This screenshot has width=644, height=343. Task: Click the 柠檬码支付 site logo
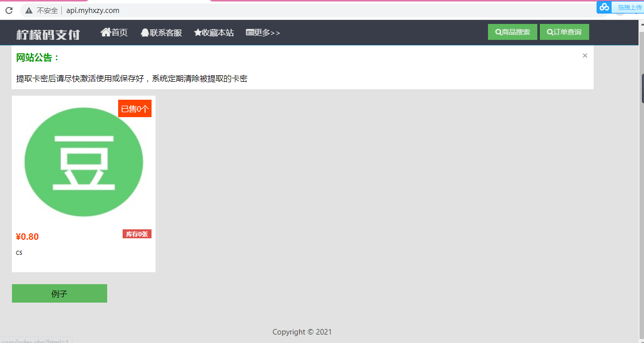[48, 34]
